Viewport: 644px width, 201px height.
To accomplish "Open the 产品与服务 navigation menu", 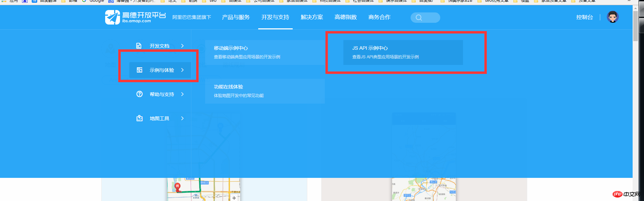I will (236, 17).
